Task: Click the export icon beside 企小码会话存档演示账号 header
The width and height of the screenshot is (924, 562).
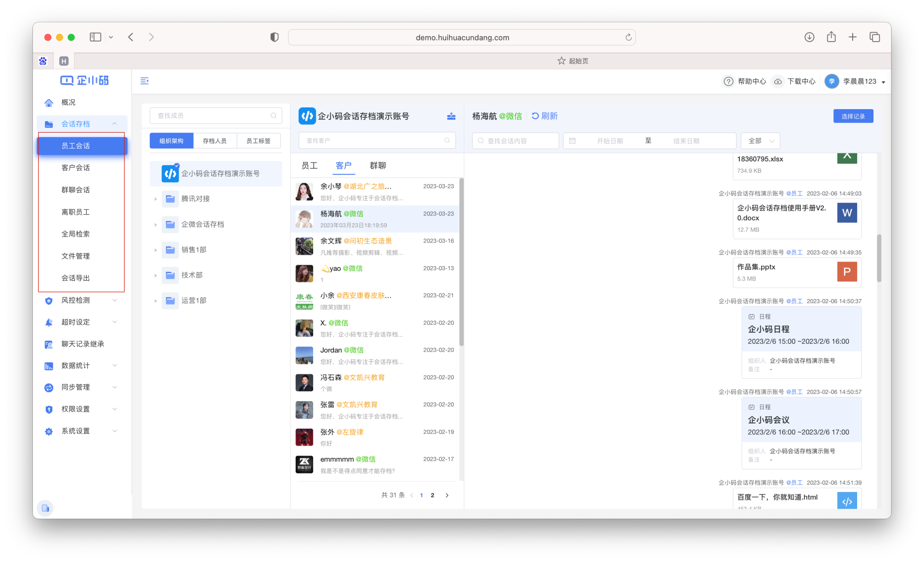Action: (451, 116)
